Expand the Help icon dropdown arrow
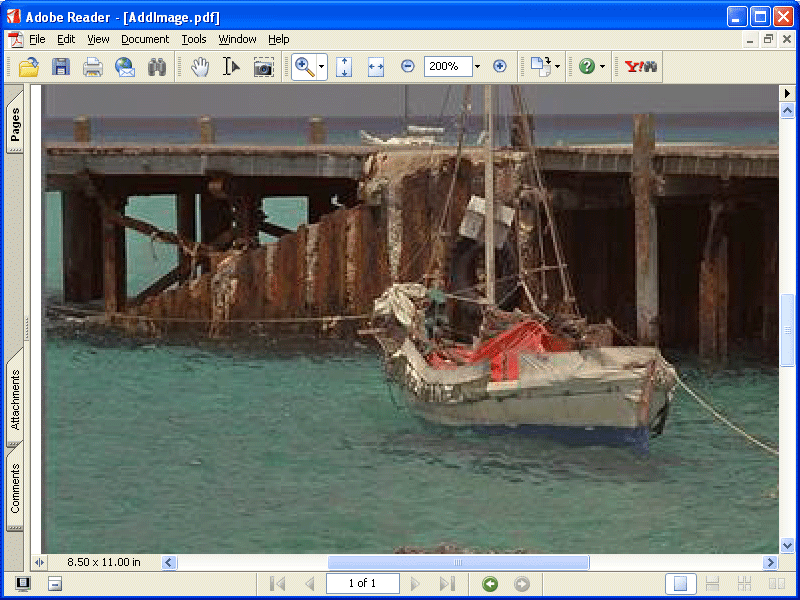 [x=602, y=67]
